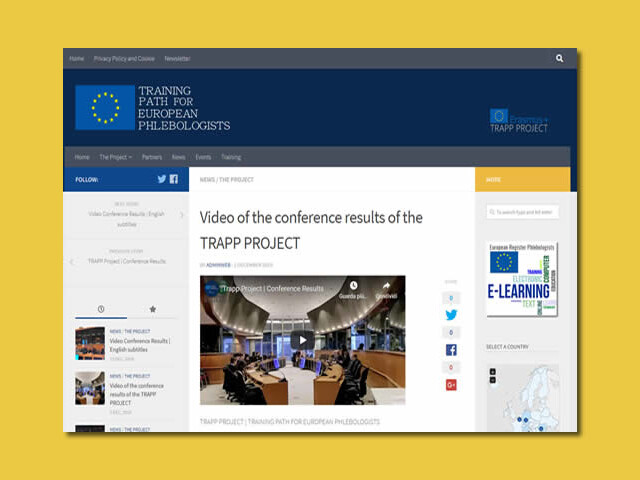The height and width of the screenshot is (480, 640).
Task: Open Events in the navigation bar
Action: click(x=203, y=157)
